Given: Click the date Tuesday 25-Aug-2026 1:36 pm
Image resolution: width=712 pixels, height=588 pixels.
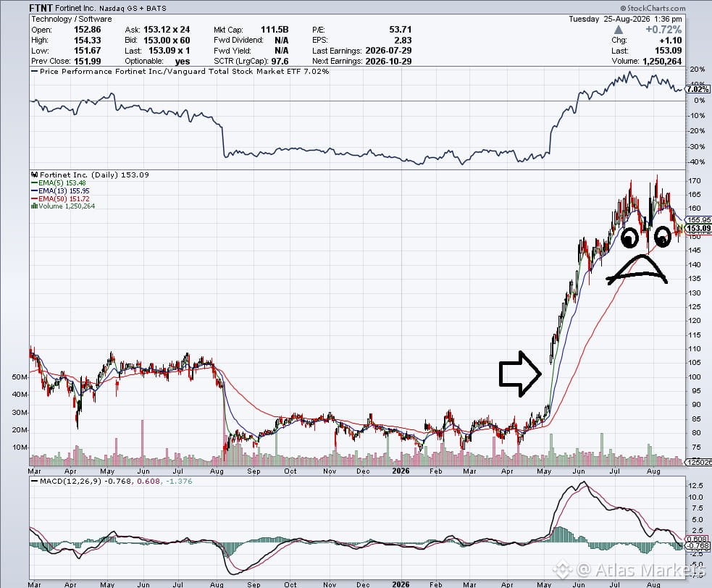Looking at the screenshot, I should (x=625, y=19).
